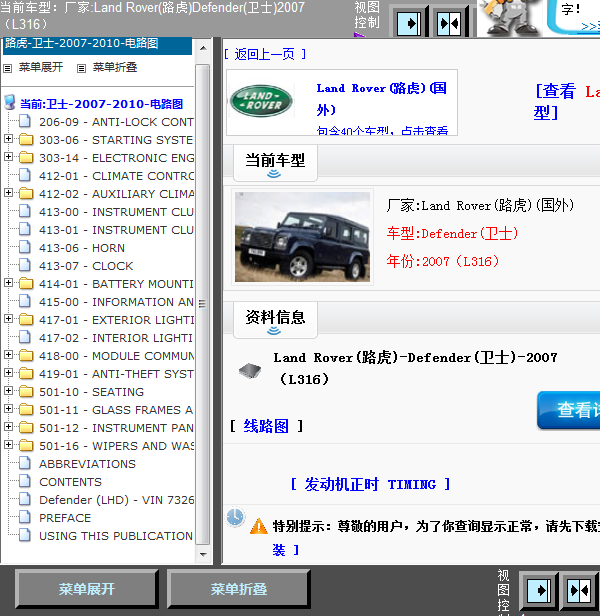Screen dimensions: 600x616
Task: Click the blue 查看 button
Action: [569, 410]
